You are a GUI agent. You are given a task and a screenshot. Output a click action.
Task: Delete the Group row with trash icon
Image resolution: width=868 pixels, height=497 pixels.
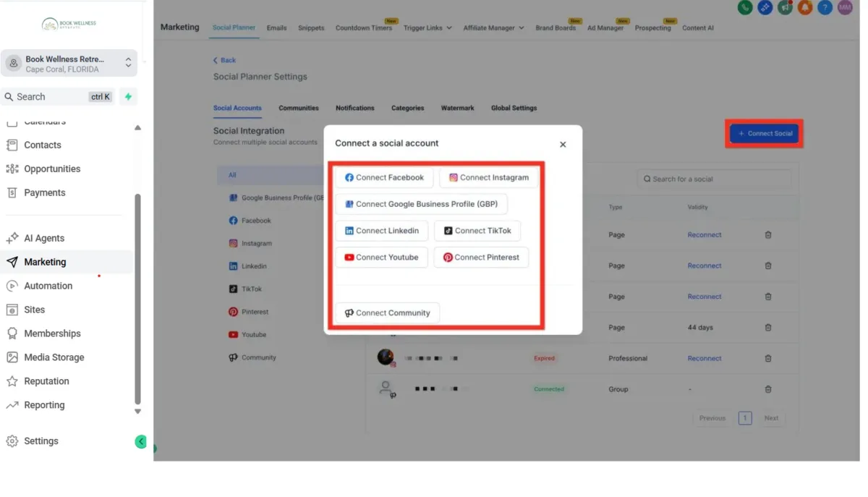768,389
